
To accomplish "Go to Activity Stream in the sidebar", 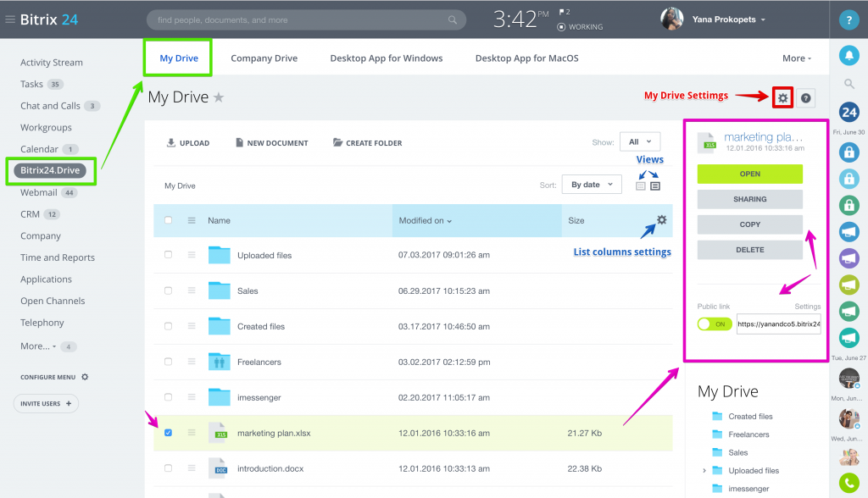I will [x=52, y=63].
